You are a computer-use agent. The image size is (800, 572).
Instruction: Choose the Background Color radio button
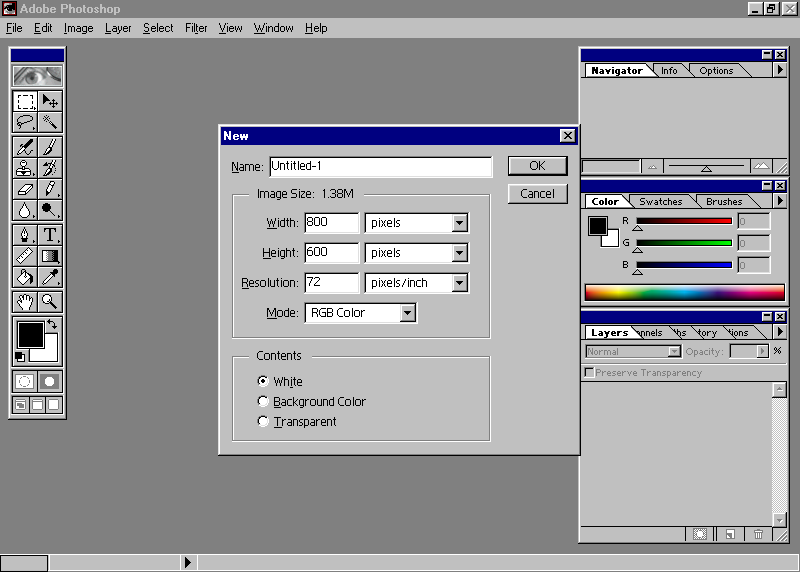[263, 401]
